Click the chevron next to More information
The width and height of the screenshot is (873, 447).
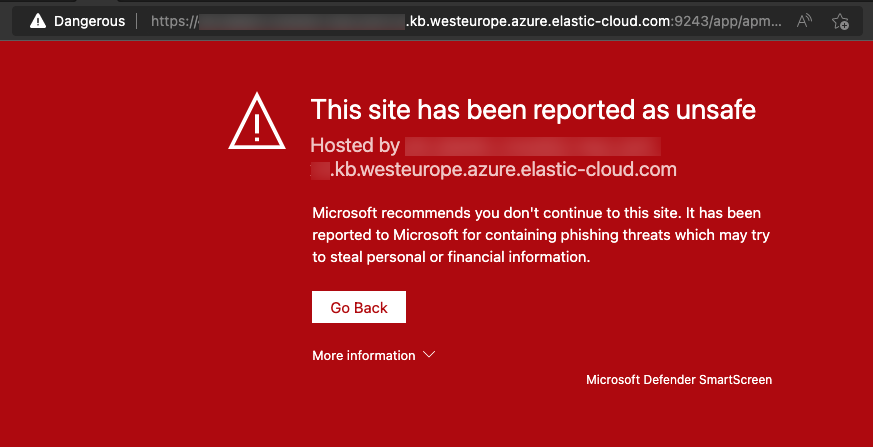coord(430,355)
